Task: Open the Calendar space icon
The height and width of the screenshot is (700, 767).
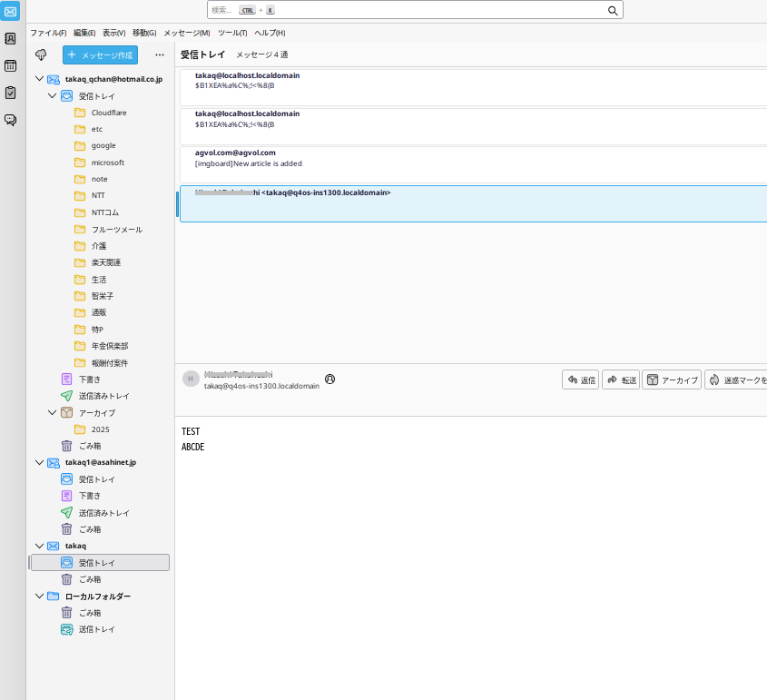Action: tap(10, 65)
